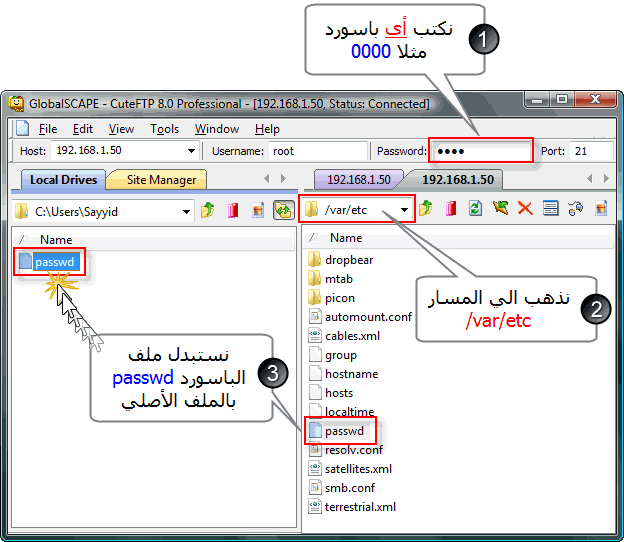Select the local passwd file
The width and height of the screenshot is (624, 542).
pyautogui.click(x=48, y=262)
